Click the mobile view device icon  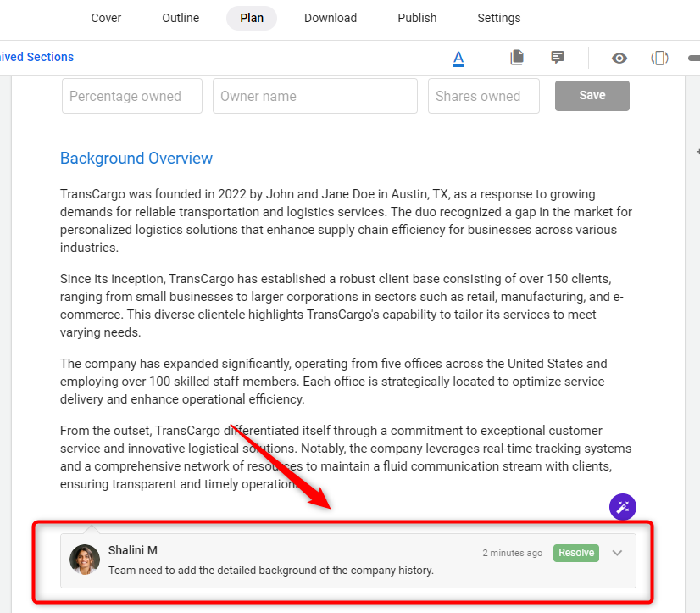659,59
